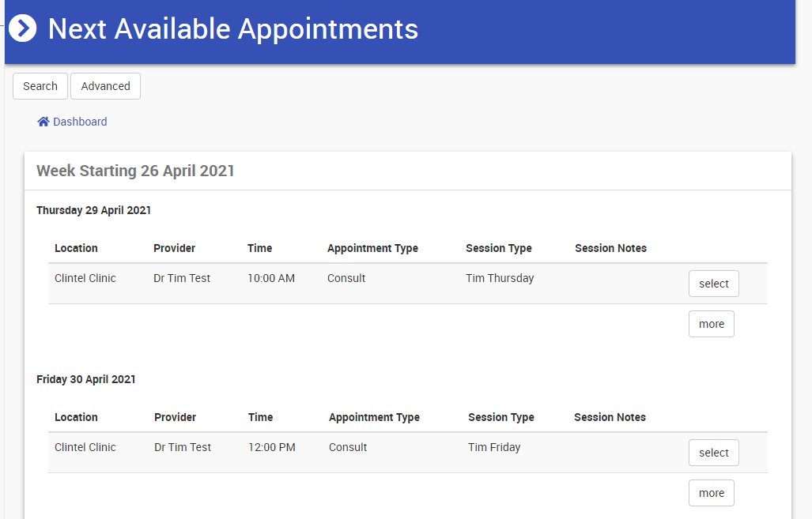This screenshot has height=519, width=812.
Task: Click the Next Available Appointments page title
Action: 233,29
